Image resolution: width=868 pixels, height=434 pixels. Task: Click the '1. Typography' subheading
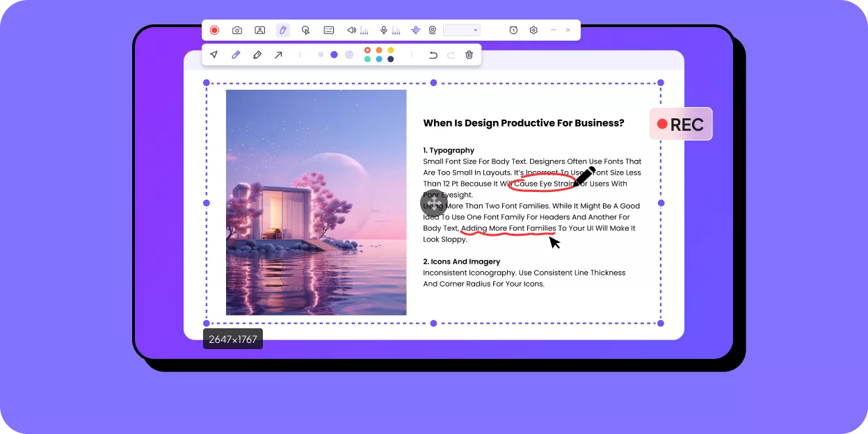tap(449, 150)
